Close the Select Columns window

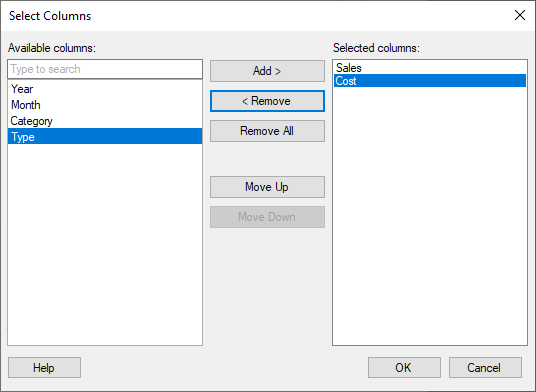point(520,15)
